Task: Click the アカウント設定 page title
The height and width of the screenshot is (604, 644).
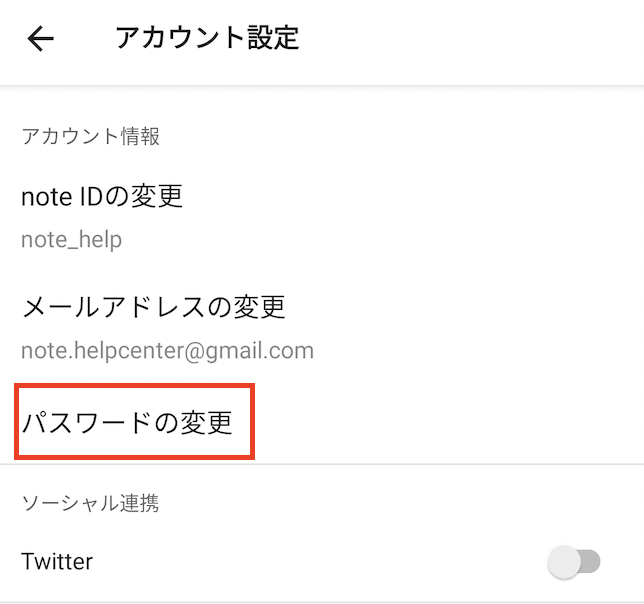Action: click(x=206, y=39)
